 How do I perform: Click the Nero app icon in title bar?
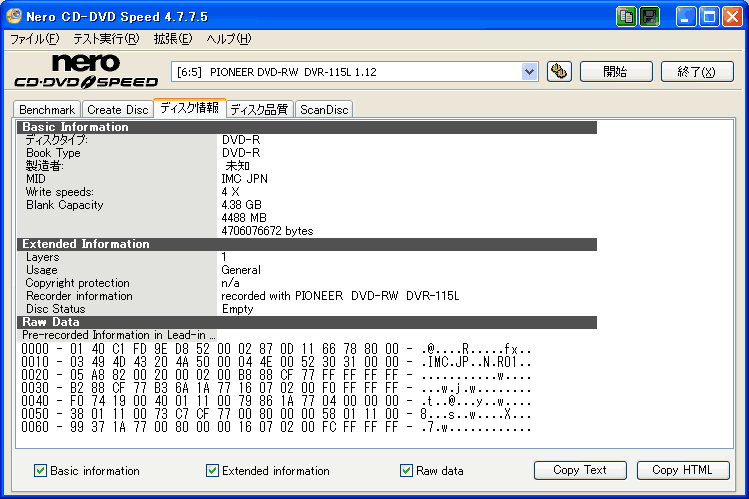(x=13, y=16)
